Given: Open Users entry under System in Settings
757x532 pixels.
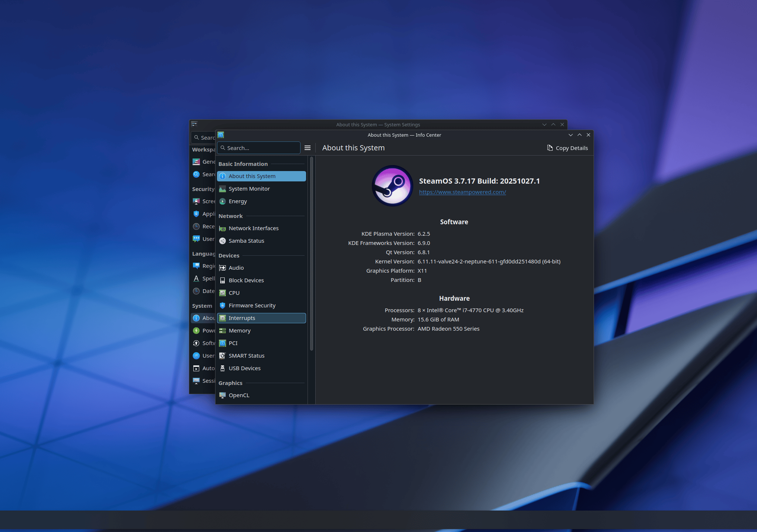Looking at the screenshot, I should 203,356.
